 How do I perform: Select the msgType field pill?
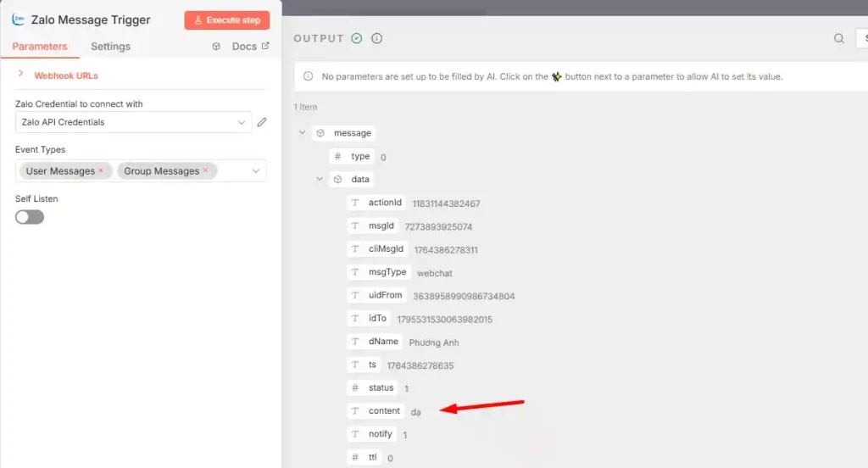[379, 272]
